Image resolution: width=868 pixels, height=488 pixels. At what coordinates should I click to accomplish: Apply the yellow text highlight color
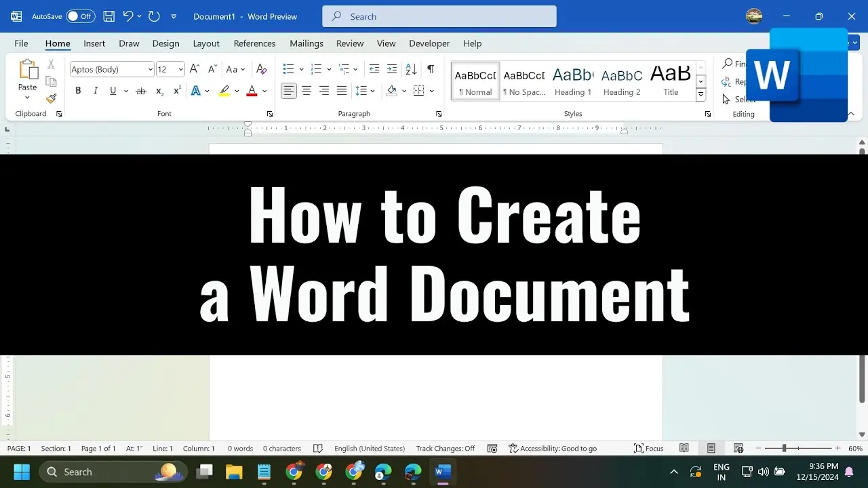224,91
